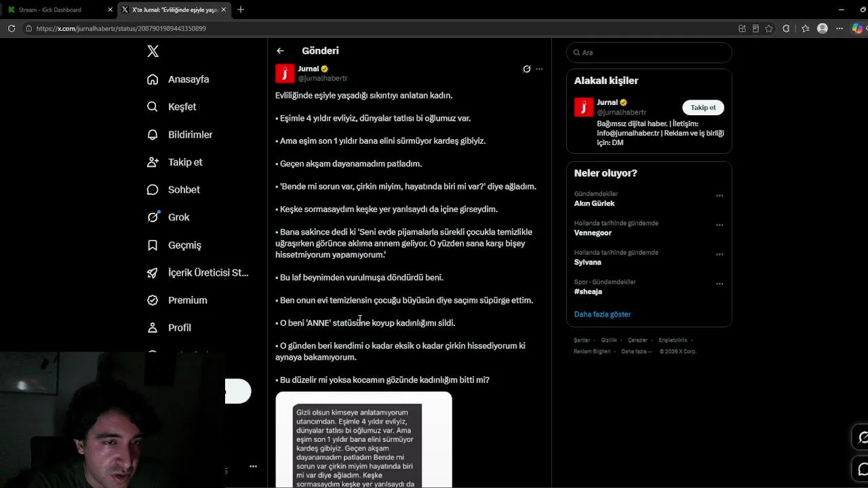Open the attached screenshot image in the post
The height and width of the screenshot is (488, 868).
363,440
